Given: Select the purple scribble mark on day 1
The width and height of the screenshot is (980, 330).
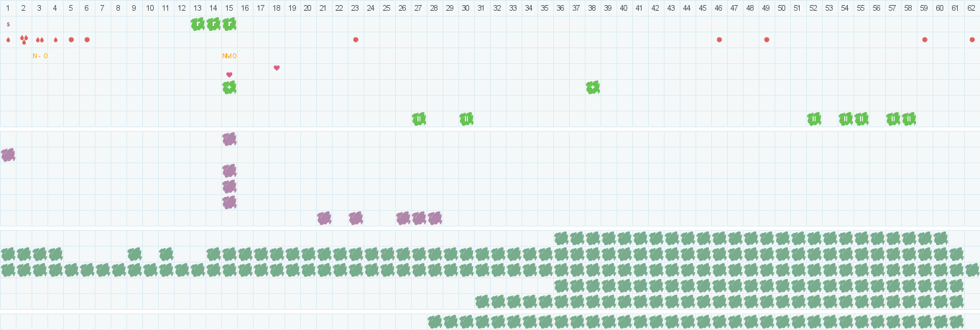Looking at the screenshot, I should tap(8, 155).
